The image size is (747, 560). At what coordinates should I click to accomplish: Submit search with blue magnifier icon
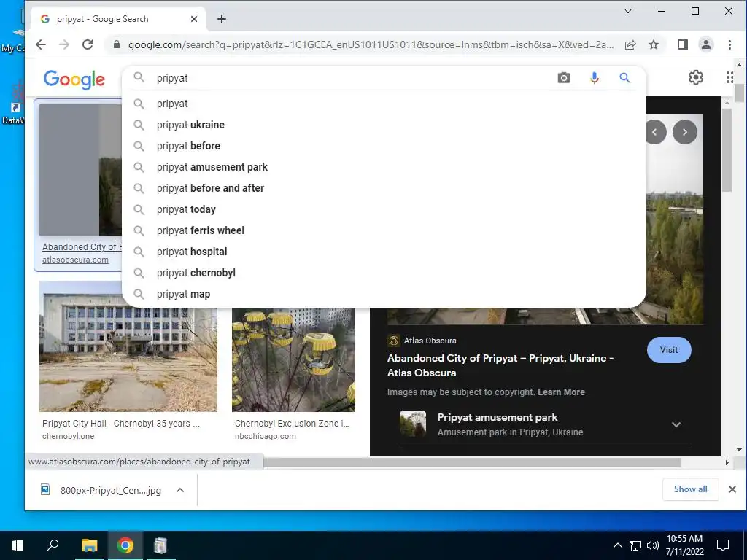pyautogui.click(x=624, y=77)
